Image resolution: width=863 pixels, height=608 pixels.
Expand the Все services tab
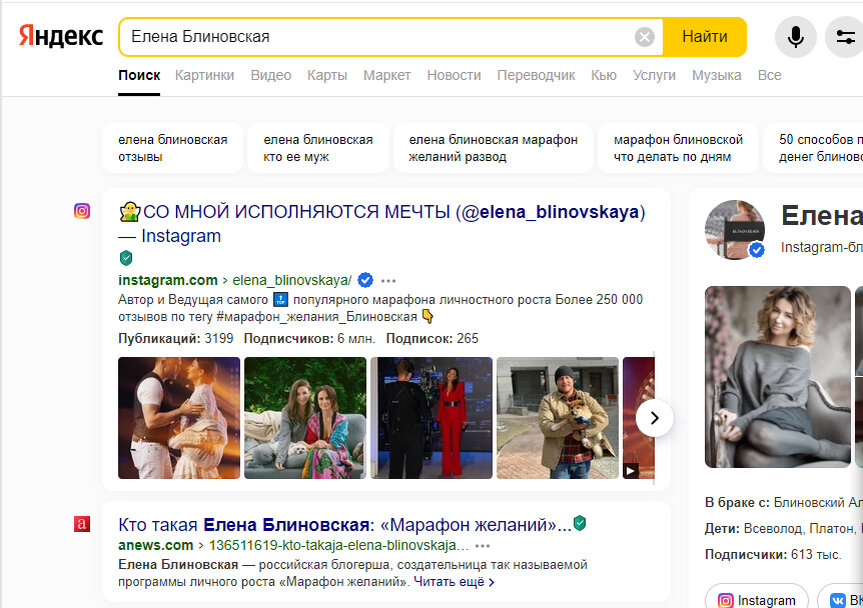(x=769, y=75)
